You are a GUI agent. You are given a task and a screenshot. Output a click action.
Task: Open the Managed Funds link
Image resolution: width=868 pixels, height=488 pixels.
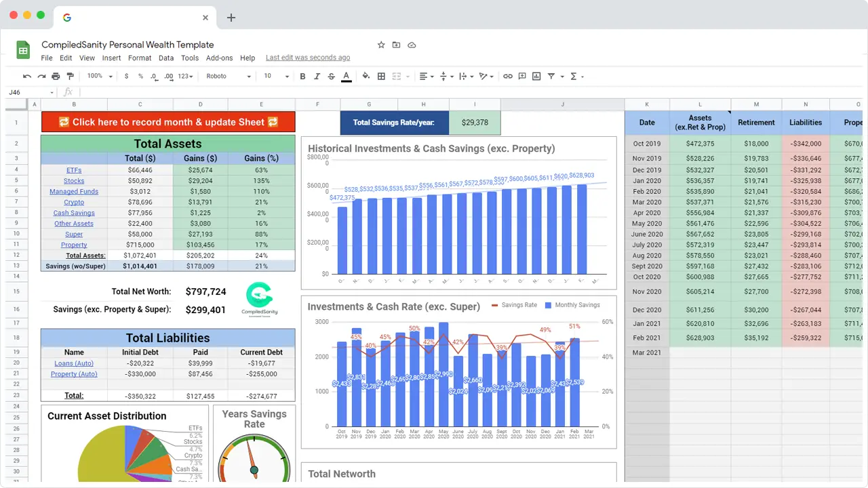[x=74, y=192]
